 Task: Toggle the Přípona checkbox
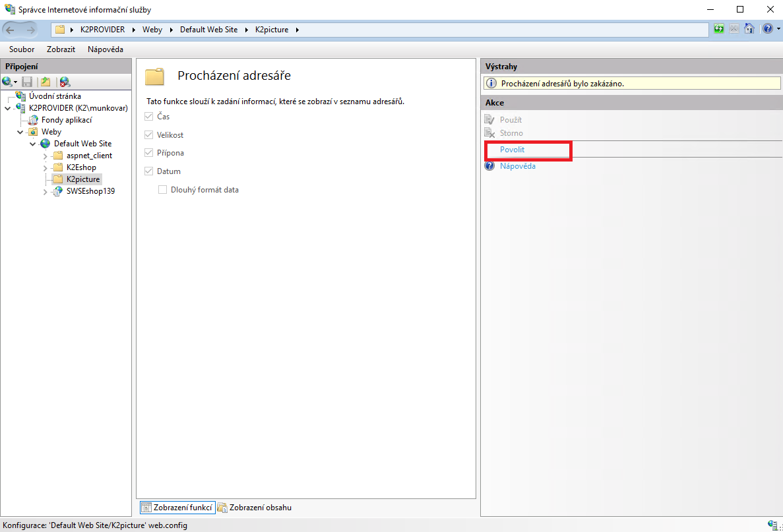[x=149, y=153]
